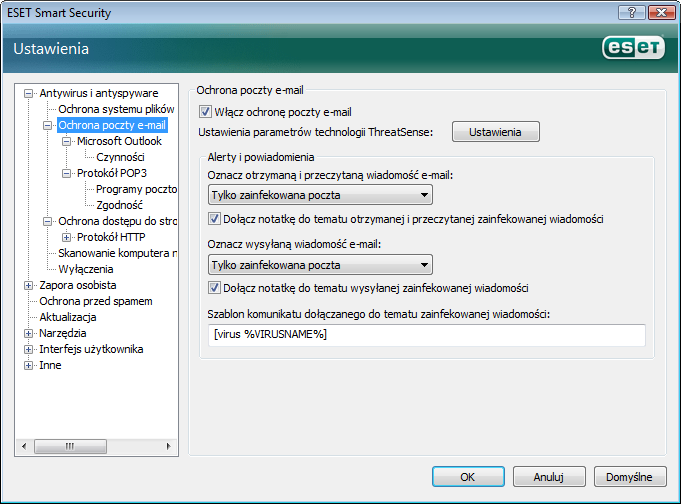Viewport: 681px width, 504px height.
Task: Select Ochrona systemu plików tree item
Action: click(x=116, y=109)
